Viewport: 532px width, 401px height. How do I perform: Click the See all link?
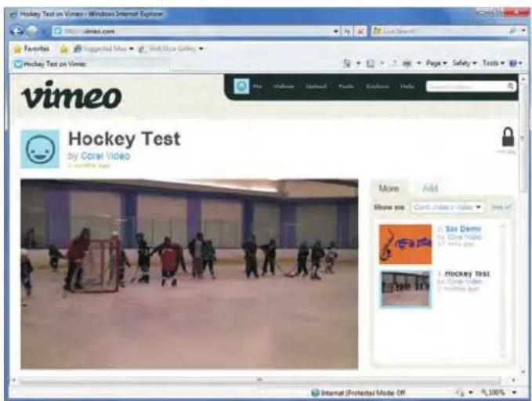[501, 208]
